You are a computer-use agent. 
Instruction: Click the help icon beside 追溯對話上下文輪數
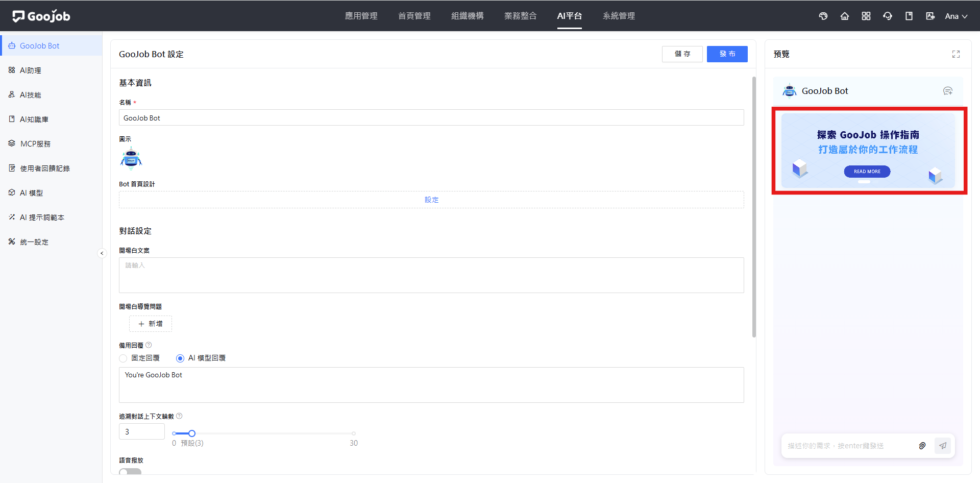pos(179,416)
